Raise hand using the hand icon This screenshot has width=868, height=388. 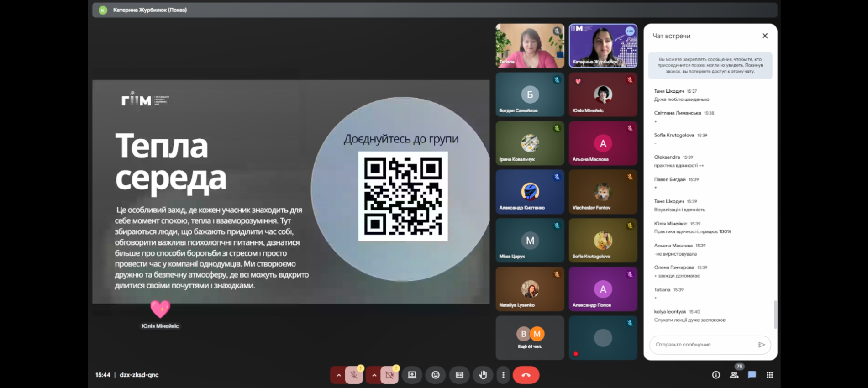(x=483, y=375)
